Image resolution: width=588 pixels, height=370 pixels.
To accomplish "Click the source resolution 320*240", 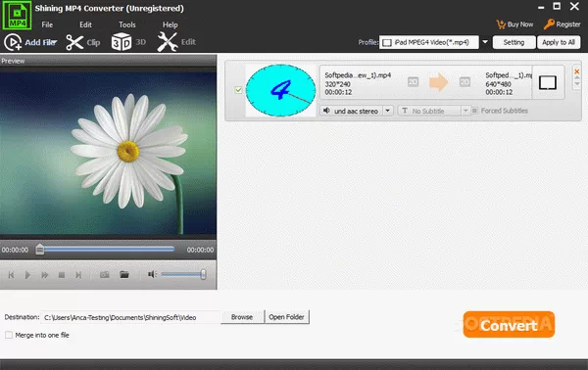I will click(337, 84).
